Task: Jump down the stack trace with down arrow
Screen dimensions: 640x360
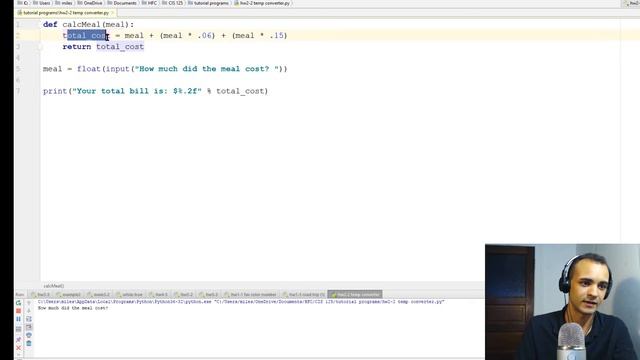Action: tap(29, 311)
